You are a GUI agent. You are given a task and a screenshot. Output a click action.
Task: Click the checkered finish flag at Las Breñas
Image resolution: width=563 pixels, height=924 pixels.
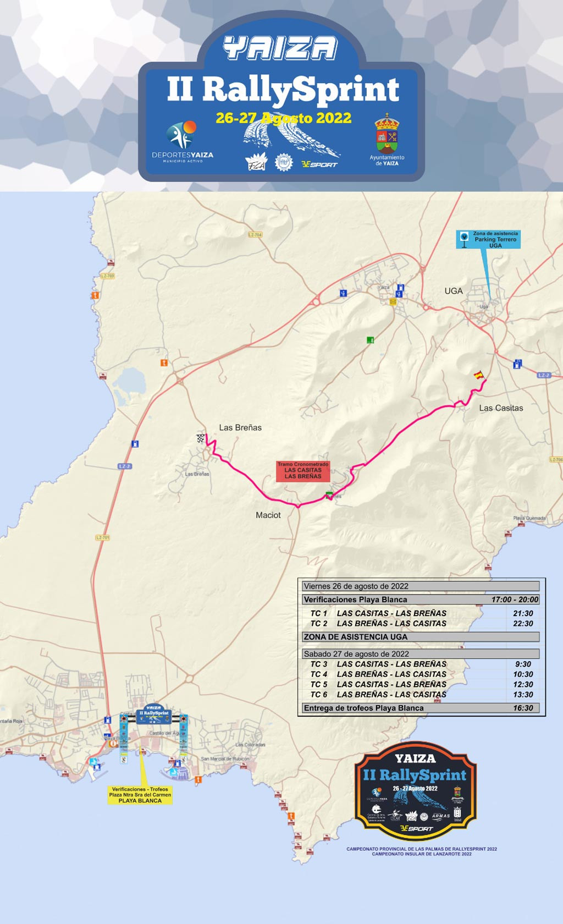(201, 438)
